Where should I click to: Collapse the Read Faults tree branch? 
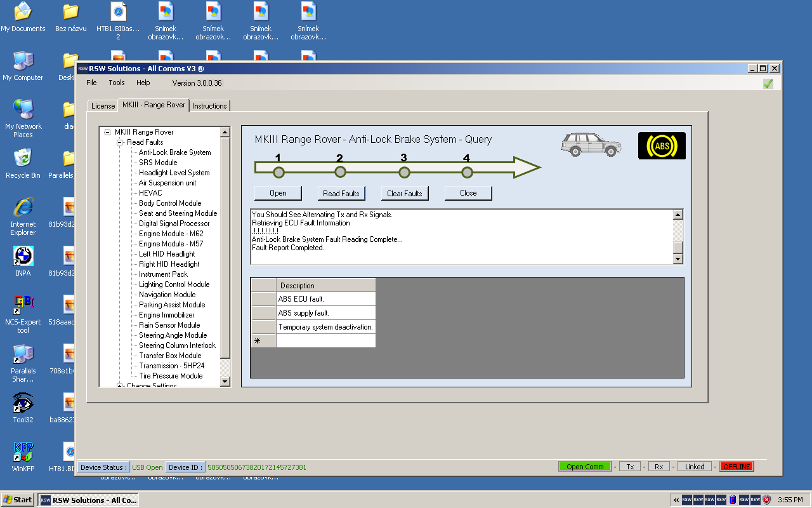point(119,142)
